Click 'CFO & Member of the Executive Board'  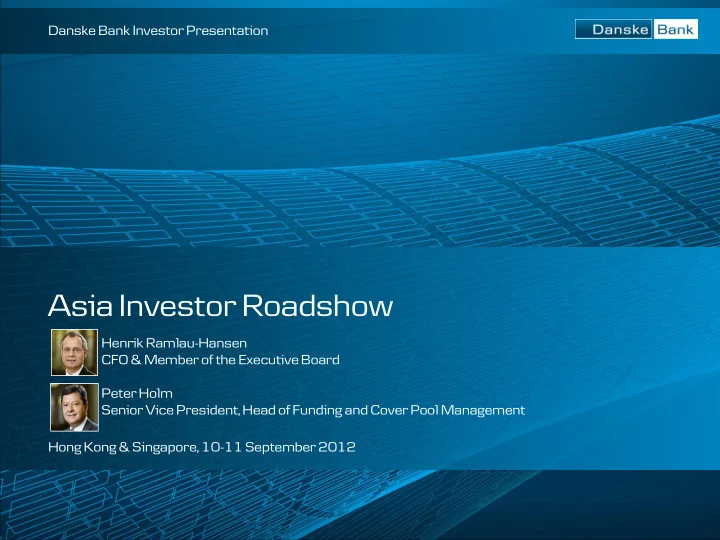coord(220,360)
